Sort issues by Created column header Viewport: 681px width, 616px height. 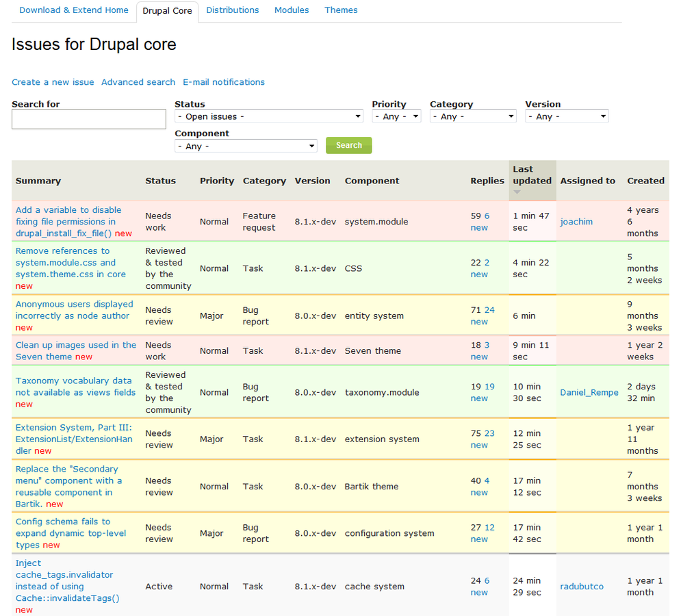(x=646, y=181)
